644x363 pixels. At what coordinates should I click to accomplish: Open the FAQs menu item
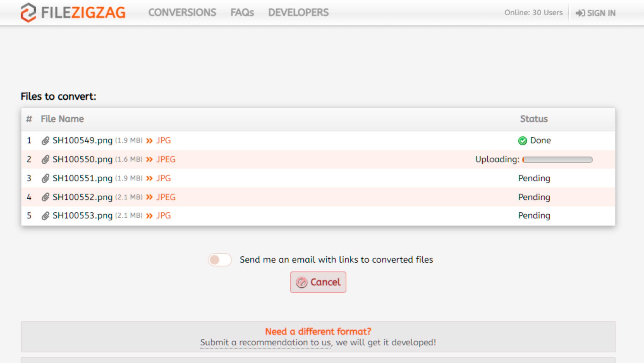[242, 12]
